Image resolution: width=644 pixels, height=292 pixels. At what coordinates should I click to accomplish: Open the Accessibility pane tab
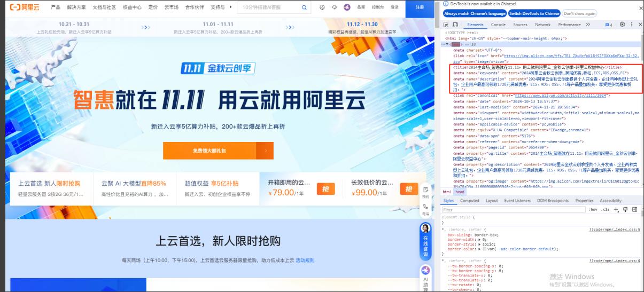(610, 201)
